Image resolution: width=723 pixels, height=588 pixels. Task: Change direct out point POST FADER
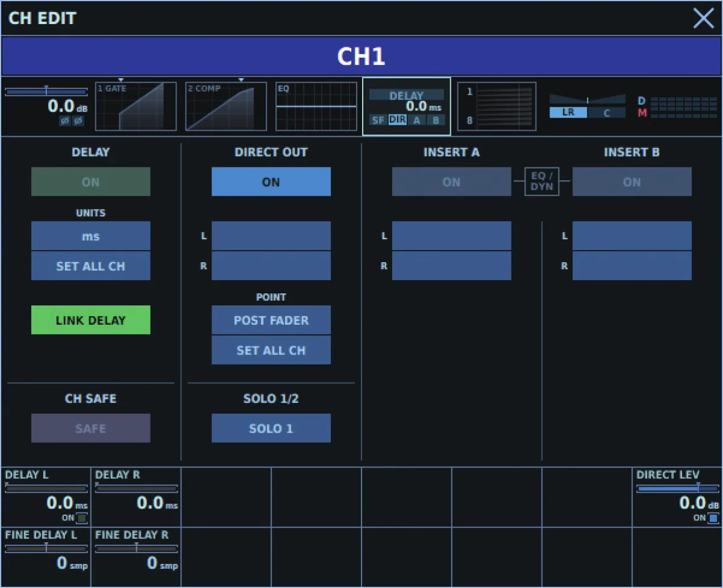coord(271,320)
